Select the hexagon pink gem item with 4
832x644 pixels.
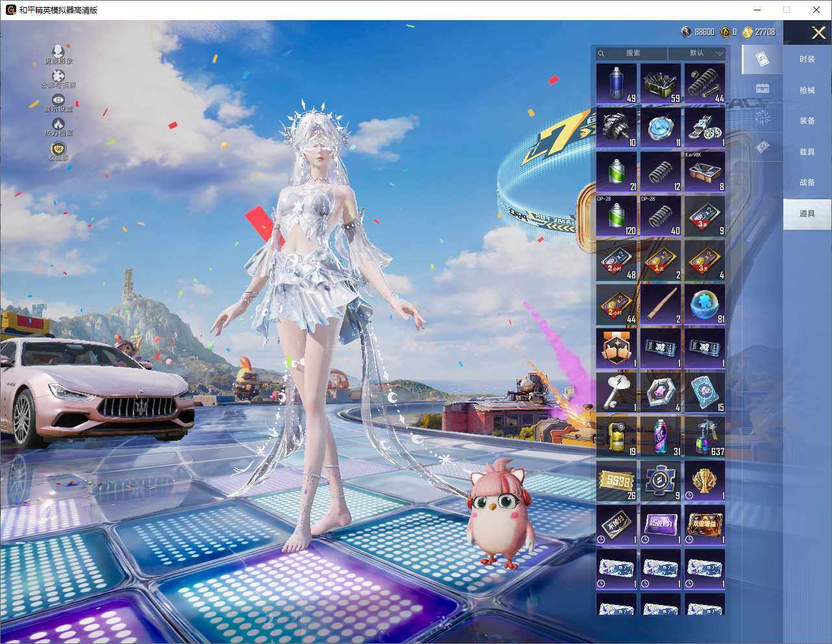661,392
